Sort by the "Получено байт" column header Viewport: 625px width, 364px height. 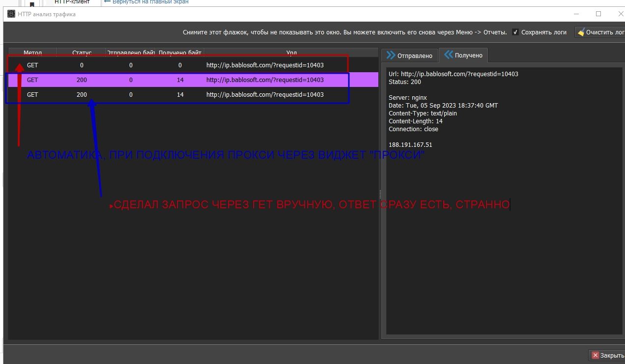point(180,53)
